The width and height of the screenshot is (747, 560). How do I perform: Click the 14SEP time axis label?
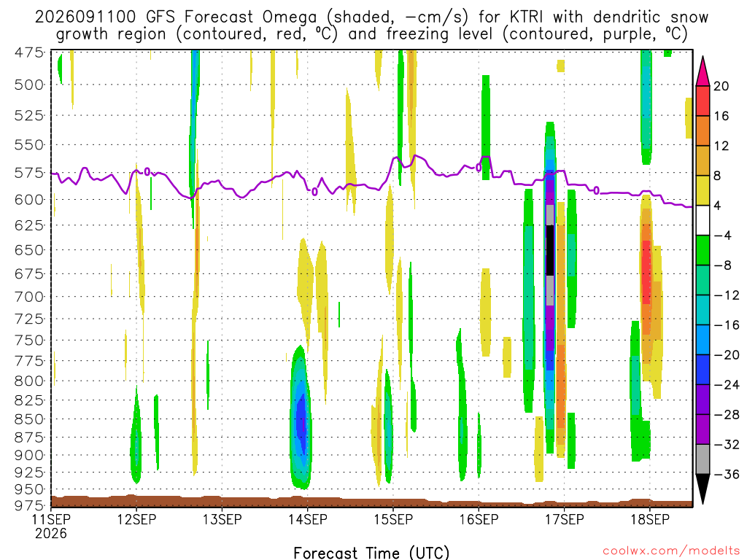307,519
